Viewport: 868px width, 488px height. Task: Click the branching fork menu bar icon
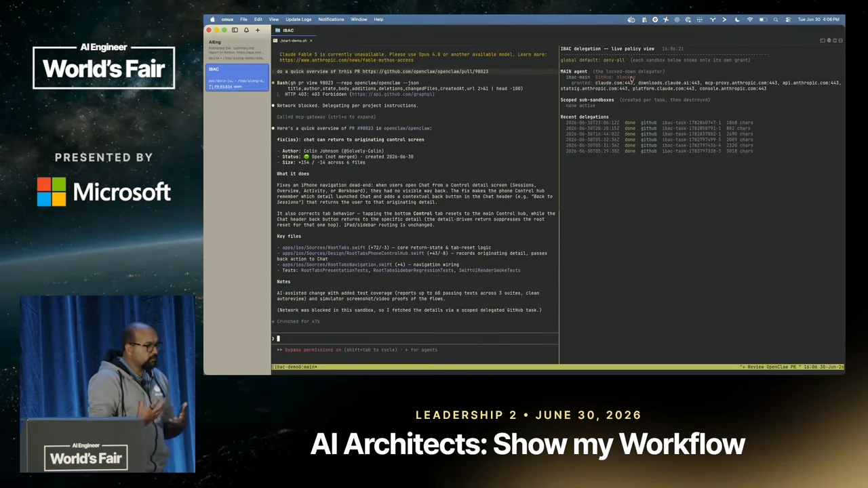point(712,20)
